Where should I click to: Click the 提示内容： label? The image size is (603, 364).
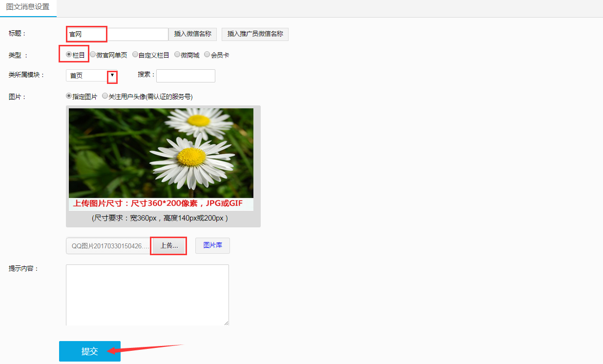click(23, 268)
